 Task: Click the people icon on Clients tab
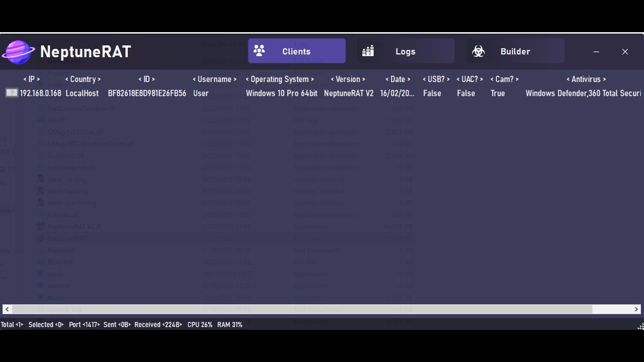pyautogui.click(x=259, y=51)
